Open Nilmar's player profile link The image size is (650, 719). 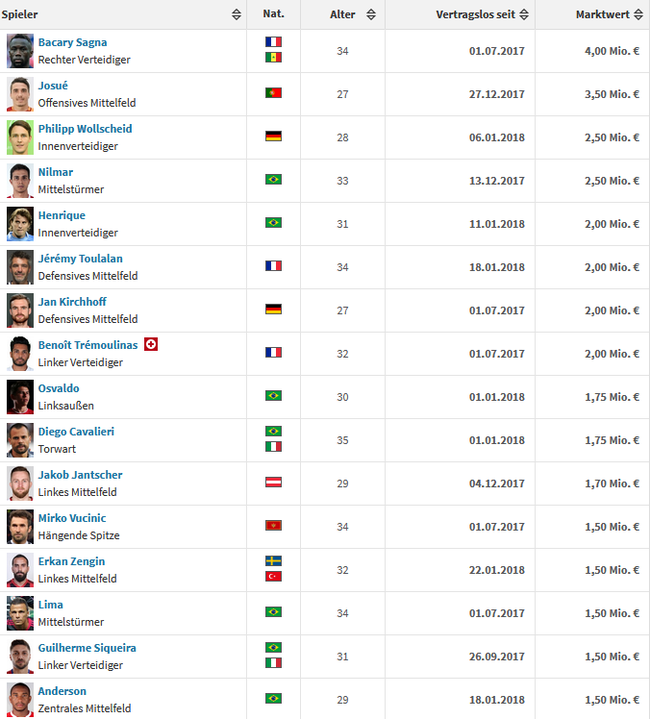coord(55,172)
